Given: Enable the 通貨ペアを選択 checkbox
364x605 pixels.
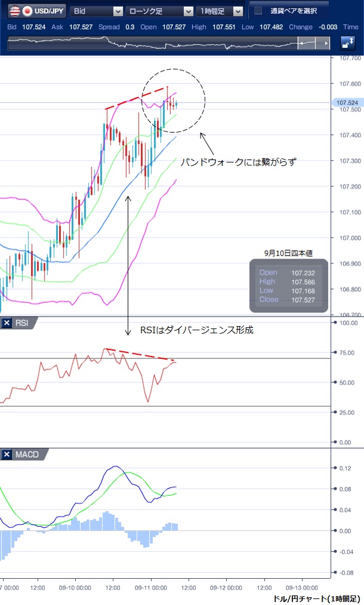Looking at the screenshot, I should (258, 11).
